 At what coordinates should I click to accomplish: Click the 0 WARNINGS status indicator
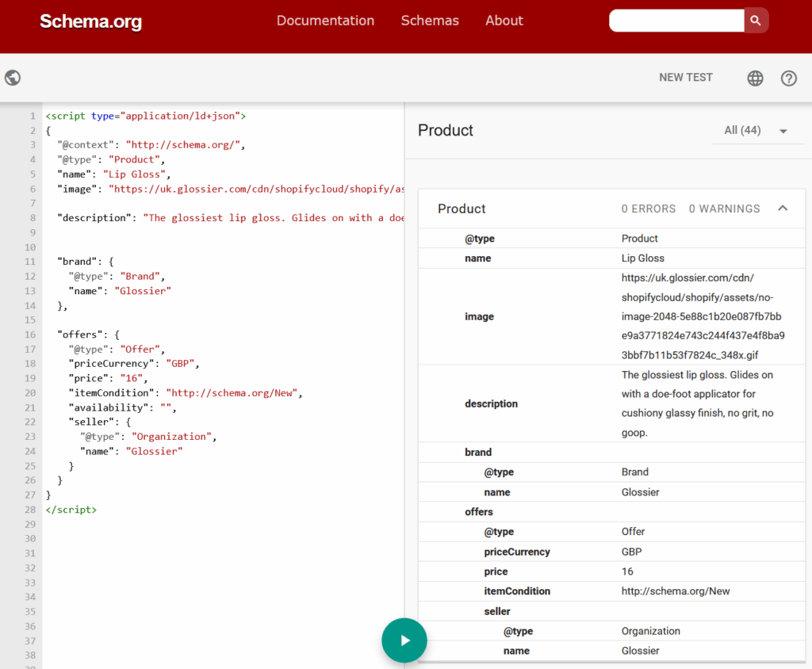724,208
